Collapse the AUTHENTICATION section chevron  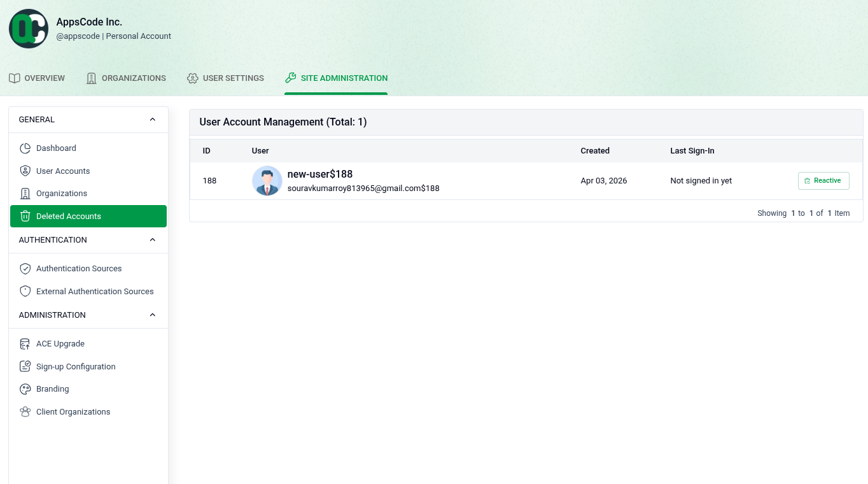(x=152, y=239)
